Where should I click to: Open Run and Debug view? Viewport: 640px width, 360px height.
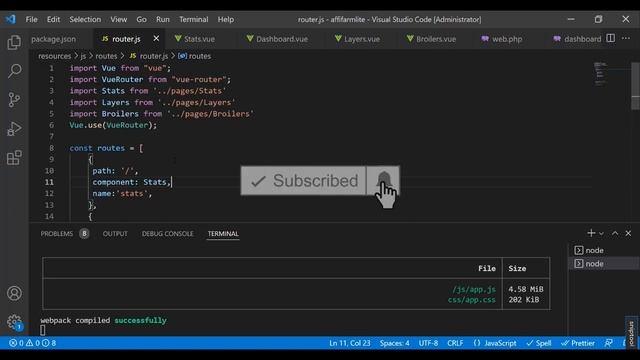click(x=14, y=129)
